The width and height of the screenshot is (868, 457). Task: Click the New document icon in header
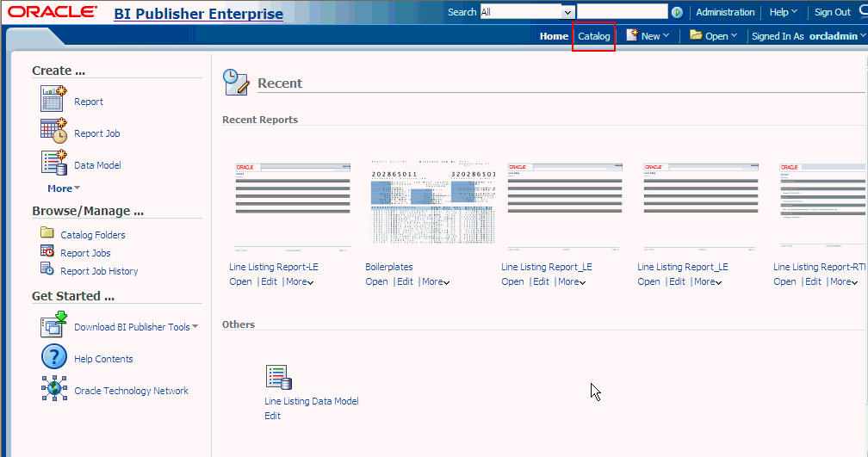tap(632, 34)
